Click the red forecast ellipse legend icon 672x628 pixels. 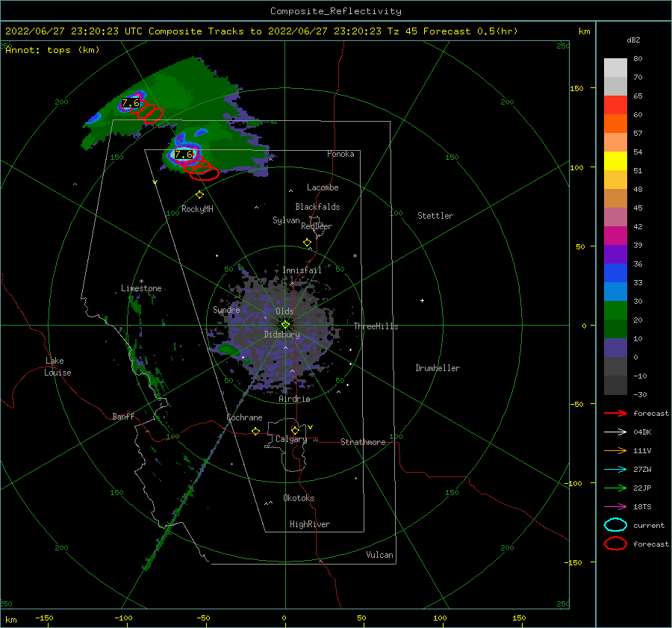pos(615,544)
